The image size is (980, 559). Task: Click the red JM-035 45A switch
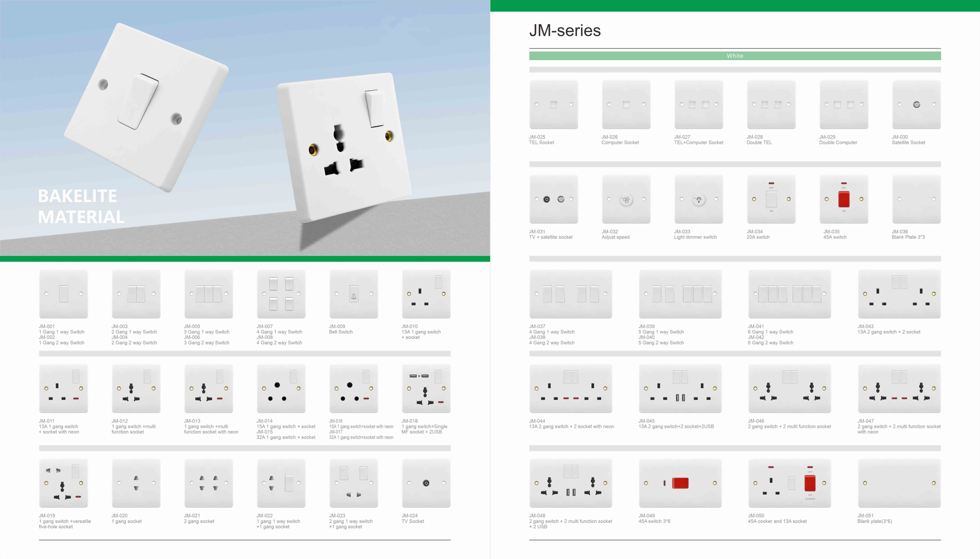point(844,199)
